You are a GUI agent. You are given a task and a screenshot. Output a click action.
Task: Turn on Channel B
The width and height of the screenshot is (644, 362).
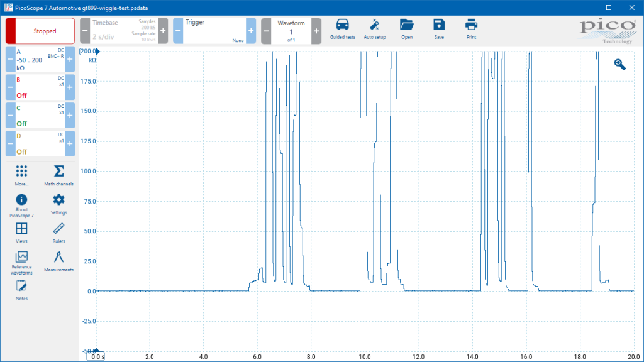pyautogui.click(x=40, y=87)
